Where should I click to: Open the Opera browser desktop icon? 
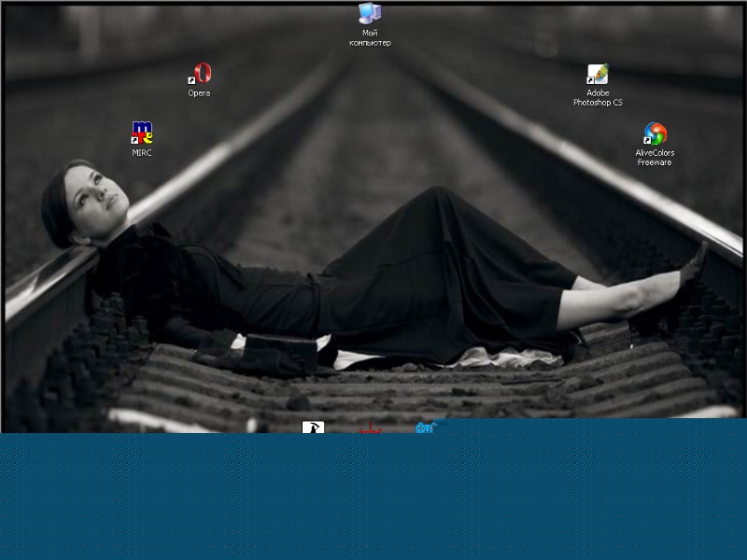pos(200,75)
